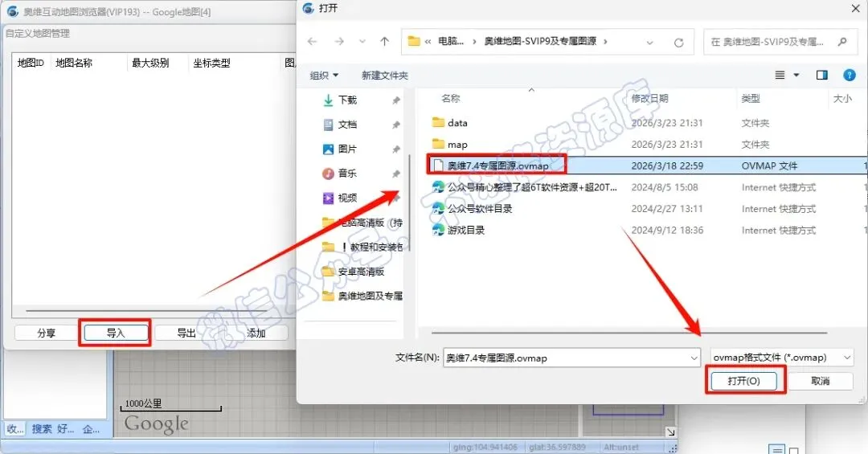This screenshot has width=868, height=454.
Task: Click pin icon next to 音乐
Action: pos(395,174)
